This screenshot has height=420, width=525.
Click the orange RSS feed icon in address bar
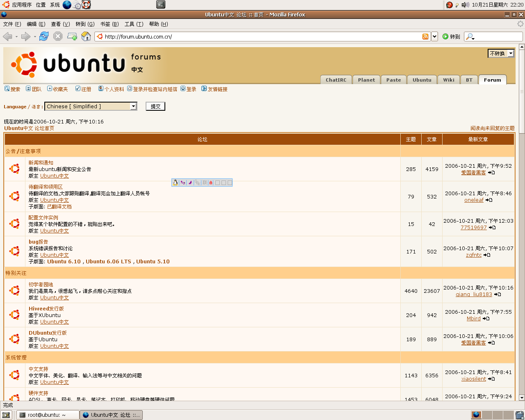[425, 37]
